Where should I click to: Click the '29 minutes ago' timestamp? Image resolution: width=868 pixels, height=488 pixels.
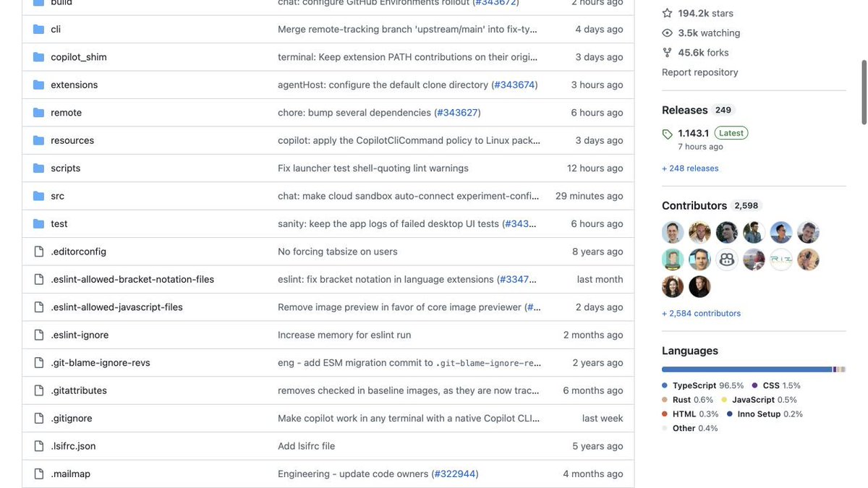click(590, 196)
